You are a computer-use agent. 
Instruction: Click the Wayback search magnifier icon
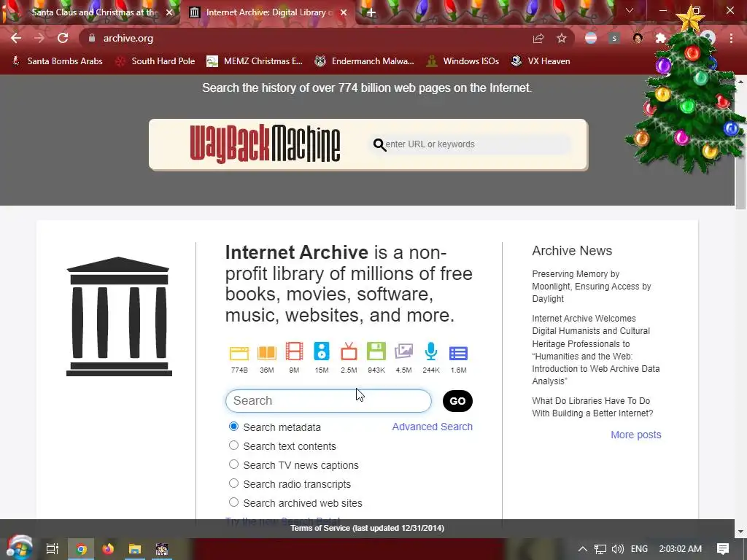(x=379, y=144)
